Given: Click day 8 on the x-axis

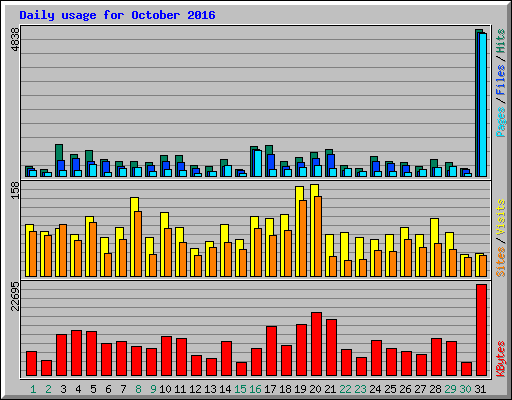Looking at the screenshot, I should (138, 389).
